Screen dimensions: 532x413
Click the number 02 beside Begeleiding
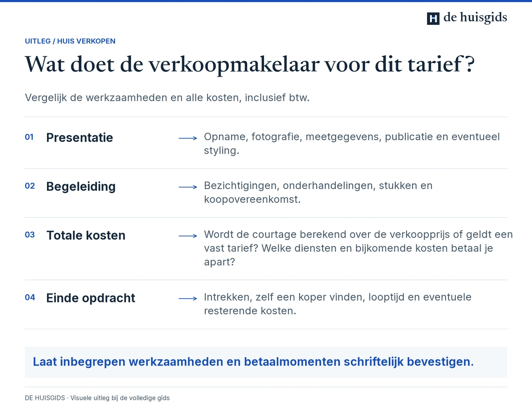[x=30, y=186]
